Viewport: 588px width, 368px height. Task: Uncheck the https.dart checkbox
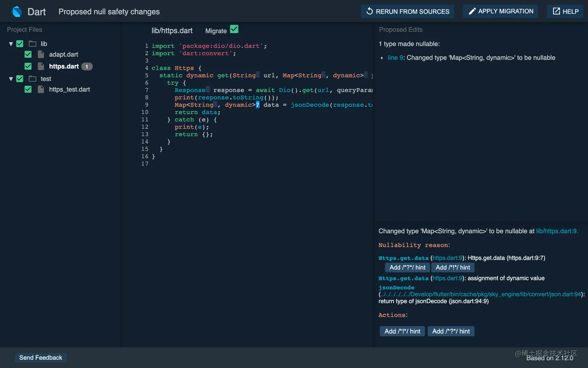pos(28,66)
